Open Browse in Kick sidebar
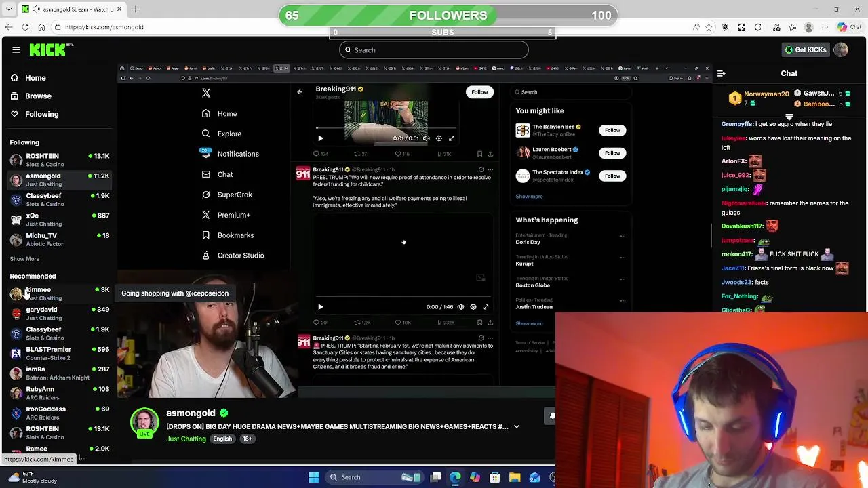 point(31,96)
